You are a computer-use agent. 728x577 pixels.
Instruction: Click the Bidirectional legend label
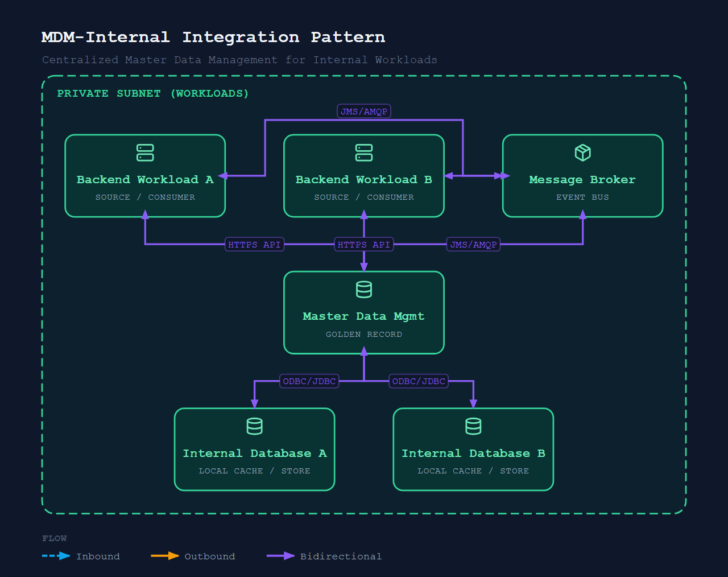(x=341, y=557)
